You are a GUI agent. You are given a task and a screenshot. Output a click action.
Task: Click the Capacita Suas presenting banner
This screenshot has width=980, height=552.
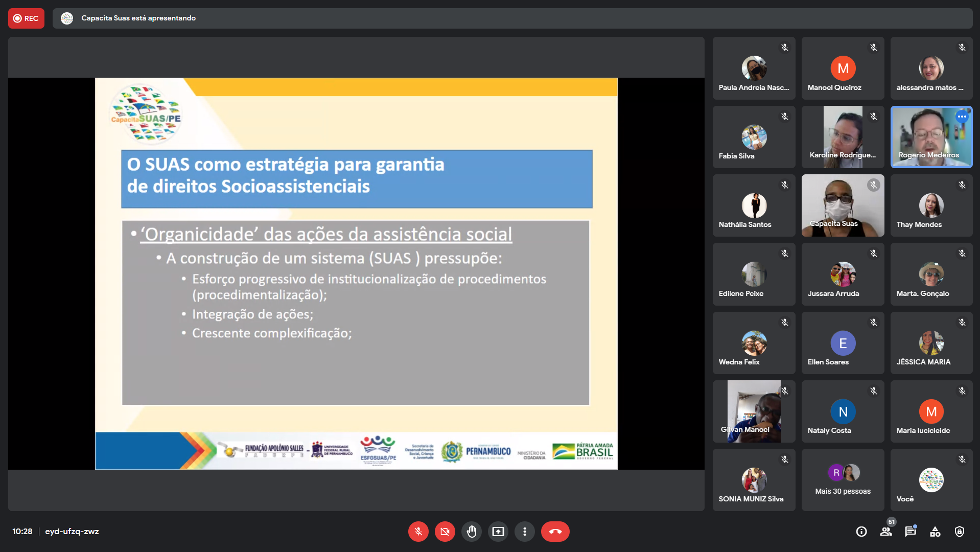[138, 18]
